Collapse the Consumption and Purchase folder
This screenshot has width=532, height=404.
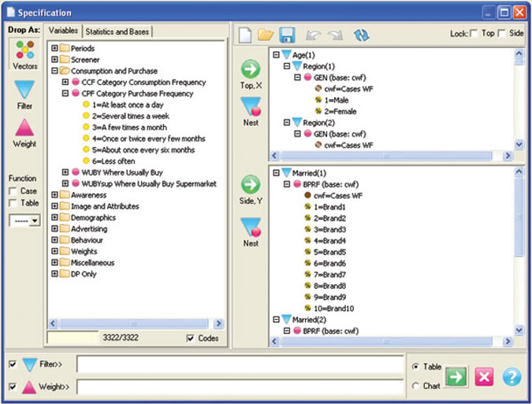(55, 71)
